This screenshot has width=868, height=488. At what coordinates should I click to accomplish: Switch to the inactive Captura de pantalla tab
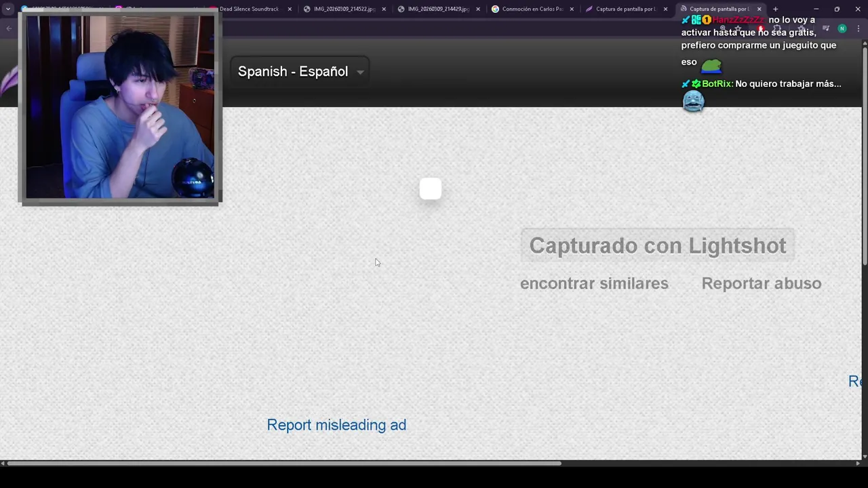[625, 9]
